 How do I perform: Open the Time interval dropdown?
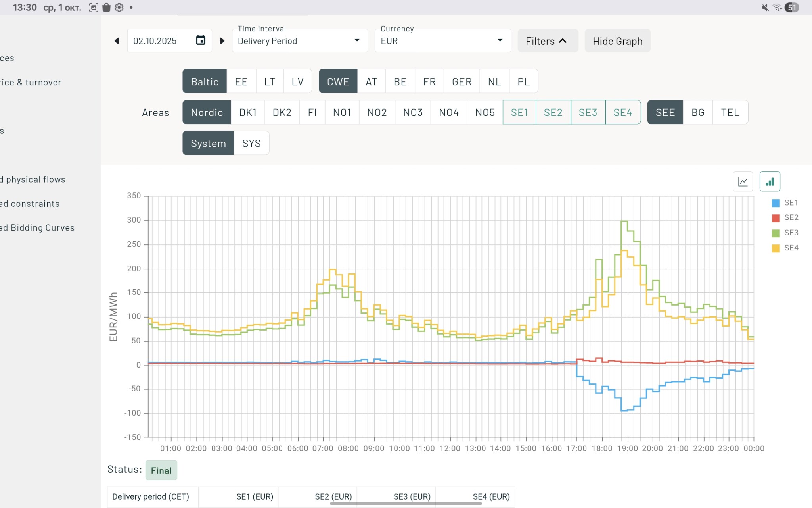(299, 41)
